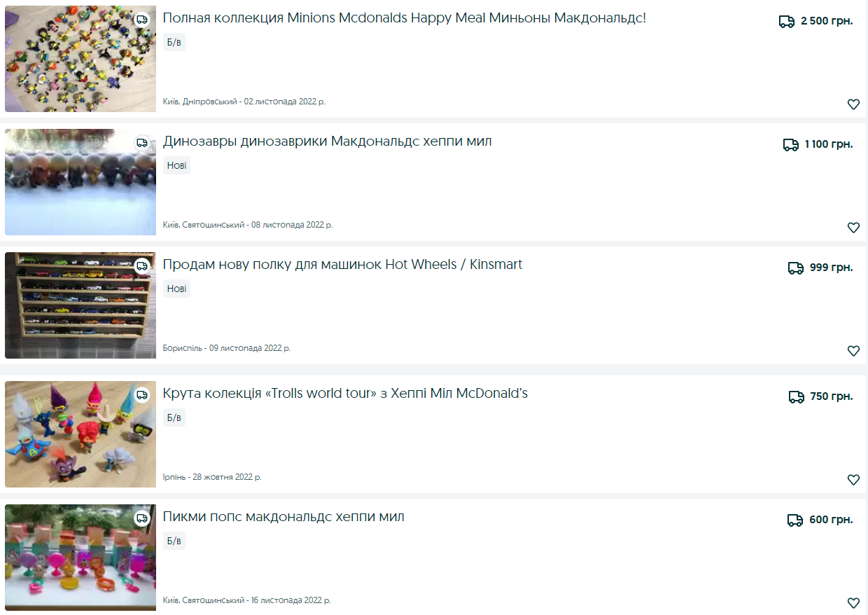Click delivery badge on Trolls photo
Viewport: 868px width, 615px height.
pos(142,395)
